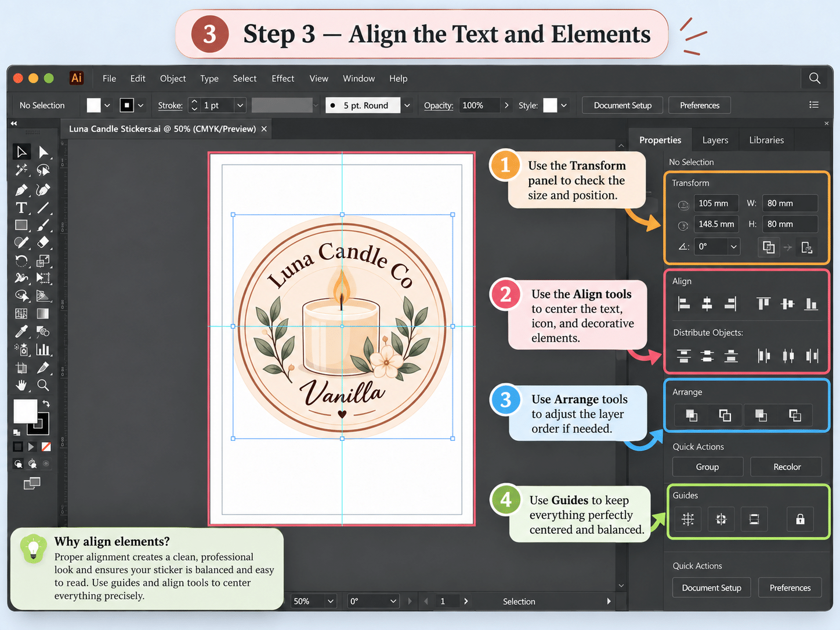This screenshot has height=630, width=840.
Task: Open the stroke weight dropdown
Action: point(240,105)
